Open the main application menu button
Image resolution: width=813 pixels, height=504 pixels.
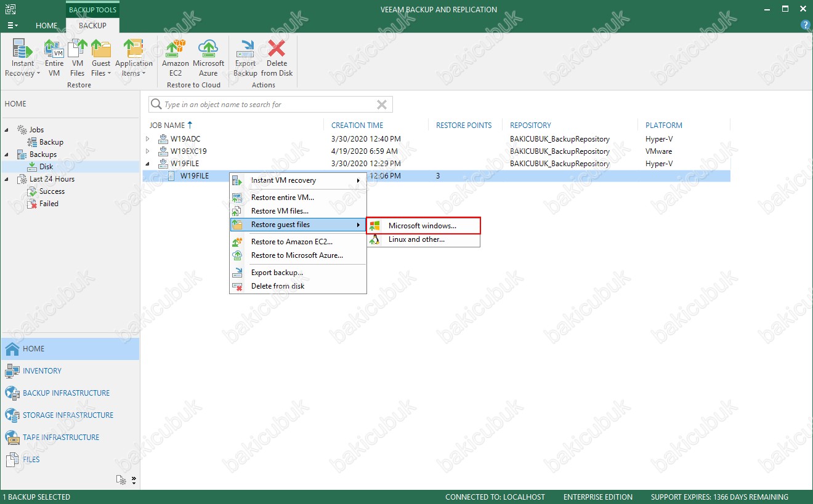pos(12,25)
